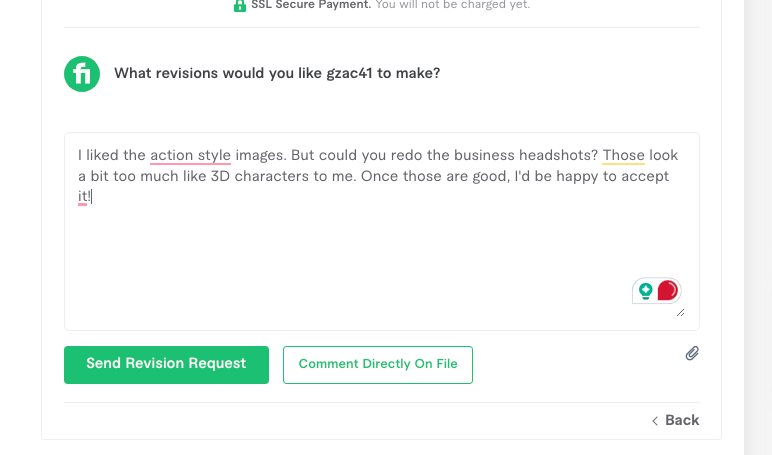Viewport: 772px width, 455px height.
Task: Open the green Grammarly lightbulb suggestions
Action: (x=646, y=291)
